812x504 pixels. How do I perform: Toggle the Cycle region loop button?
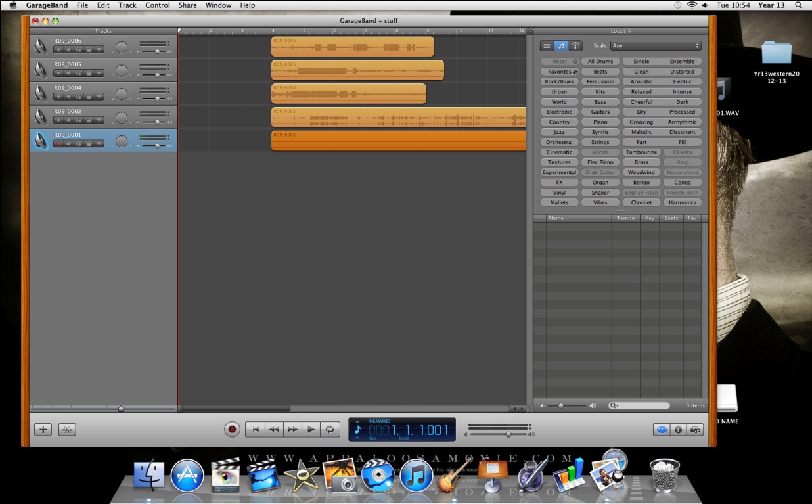[330, 430]
